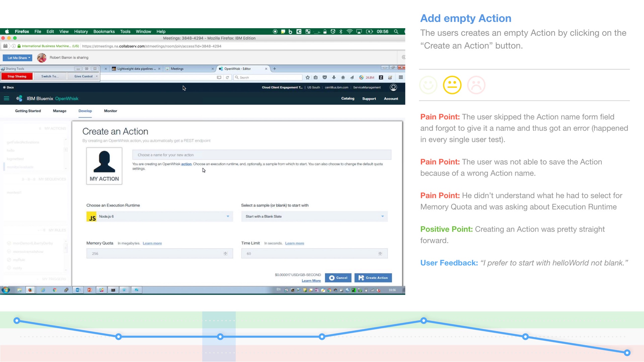Click the Time Limit 60 field
The width and height of the screenshot is (644, 362).
(x=314, y=254)
